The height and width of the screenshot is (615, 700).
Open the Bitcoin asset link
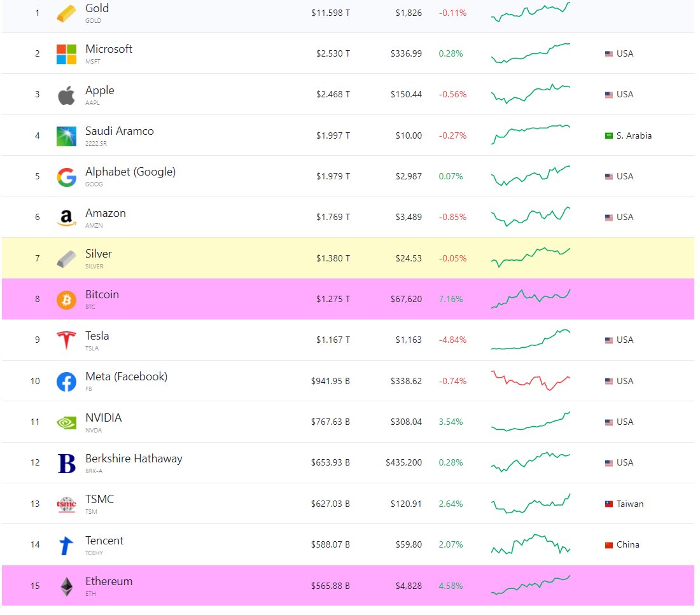[102, 294]
